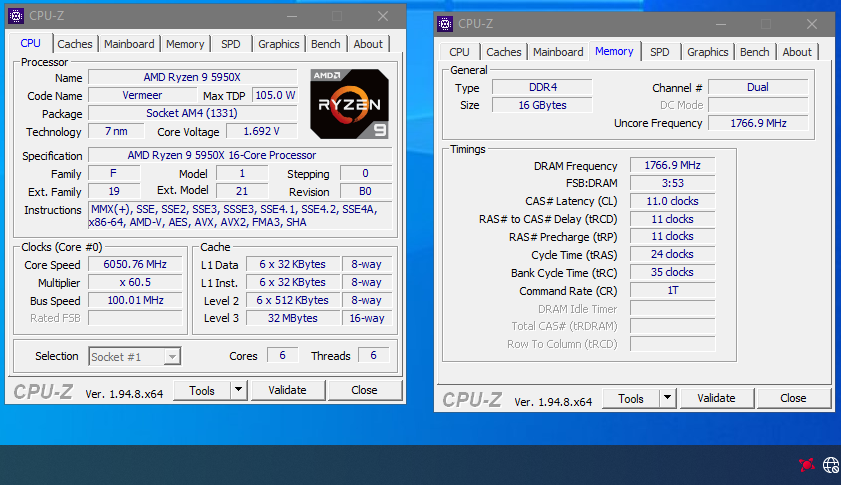Screen dimensions: 841x485
Task: Click the memory Type value DDR4
Action: (542, 87)
